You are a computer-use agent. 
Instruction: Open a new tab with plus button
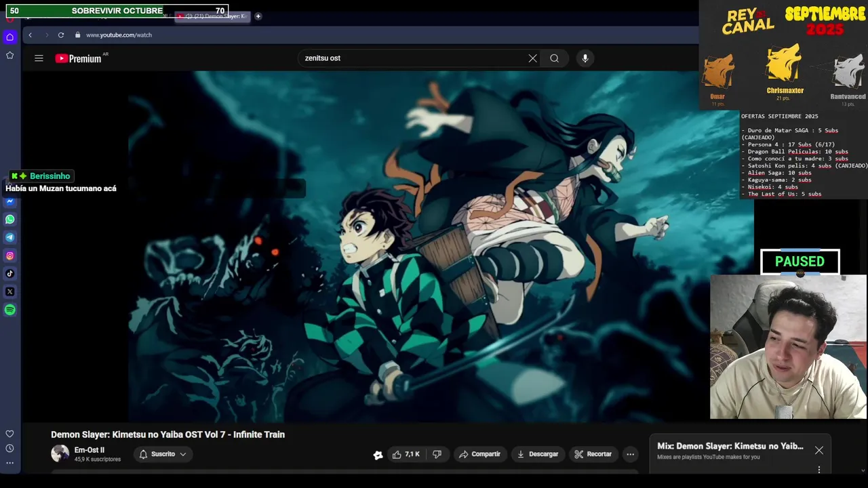(x=258, y=16)
